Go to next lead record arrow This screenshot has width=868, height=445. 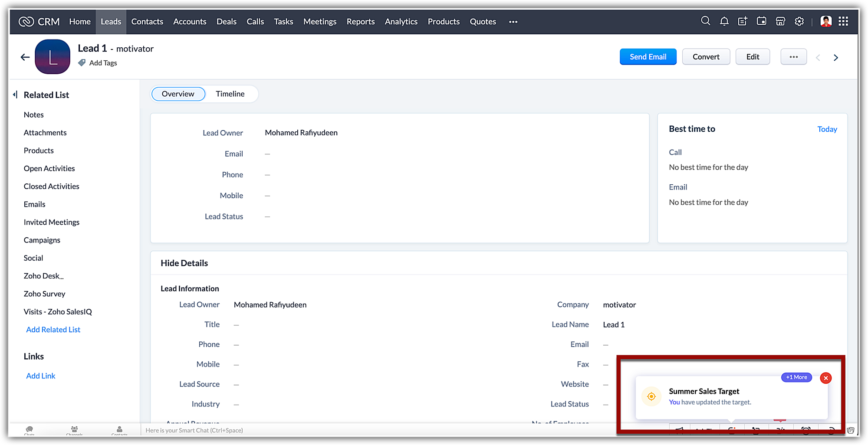point(836,57)
